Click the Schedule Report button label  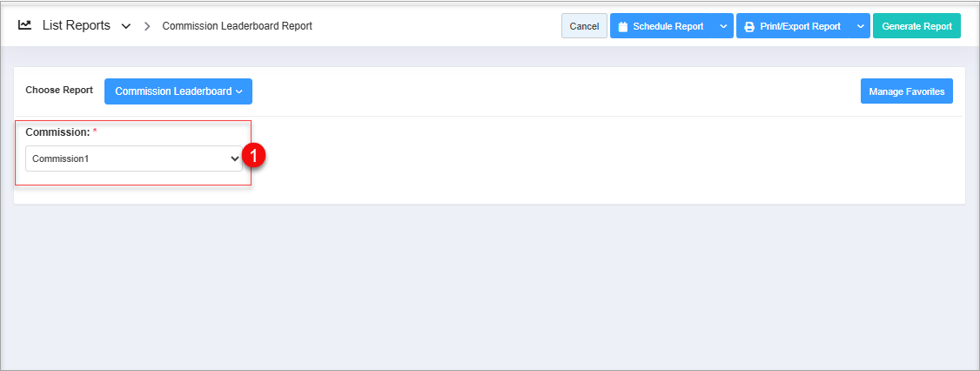point(668,26)
